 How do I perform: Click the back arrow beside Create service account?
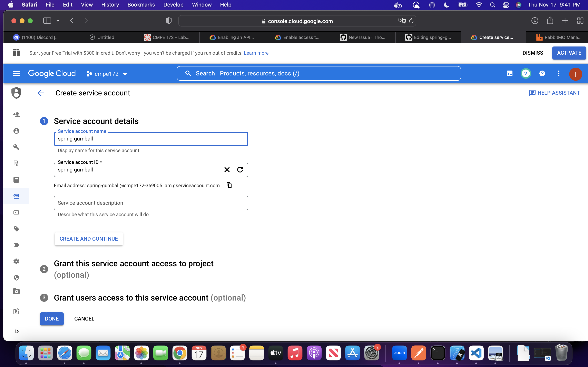[x=41, y=93]
